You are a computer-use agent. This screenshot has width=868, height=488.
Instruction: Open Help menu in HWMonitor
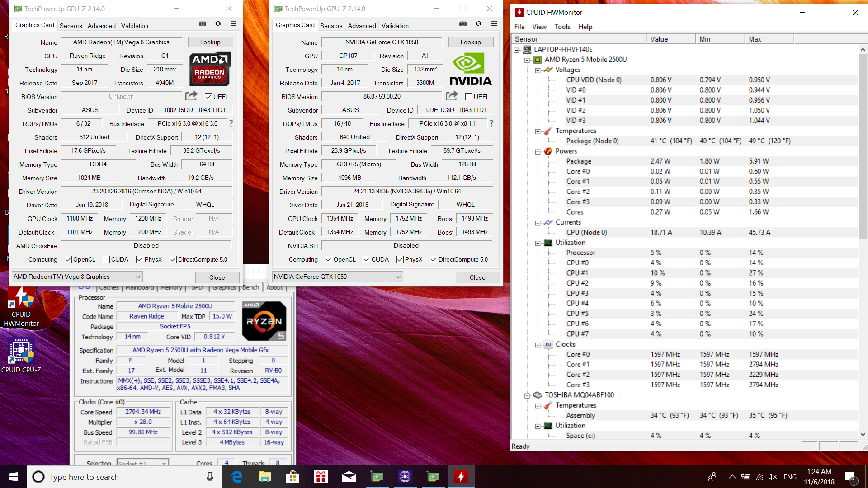[x=585, y=27]
